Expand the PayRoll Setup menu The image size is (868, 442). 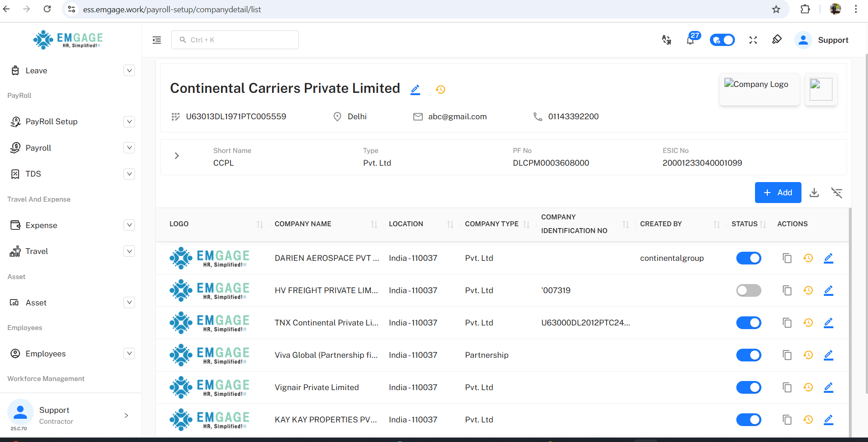tap(129, 122)
